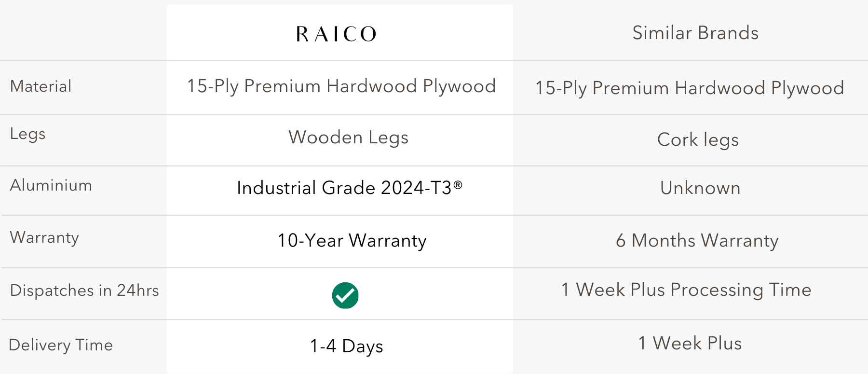The height and width of the screenshot is (374, 868).
Task: Select the Legs row label
Action: click(28, 134)
